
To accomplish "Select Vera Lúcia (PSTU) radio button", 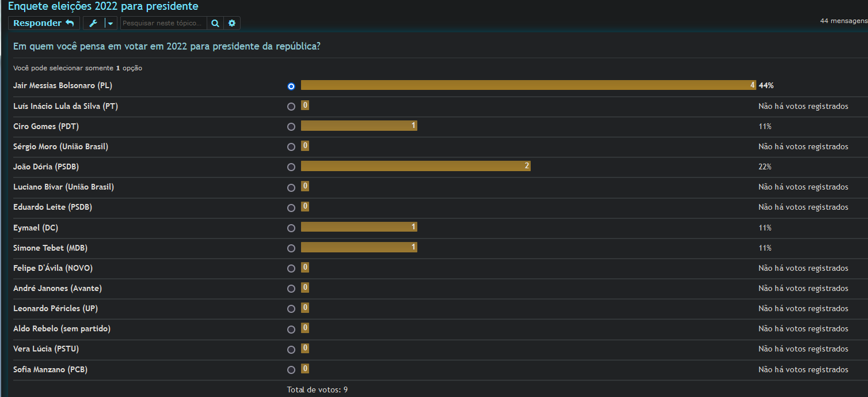I will tap(291, 350).
